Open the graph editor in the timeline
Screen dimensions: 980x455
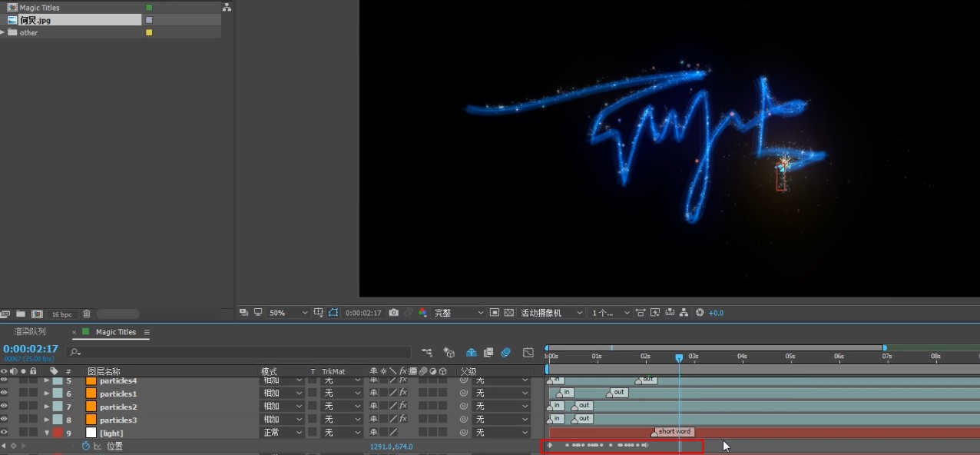coord(528,353)
